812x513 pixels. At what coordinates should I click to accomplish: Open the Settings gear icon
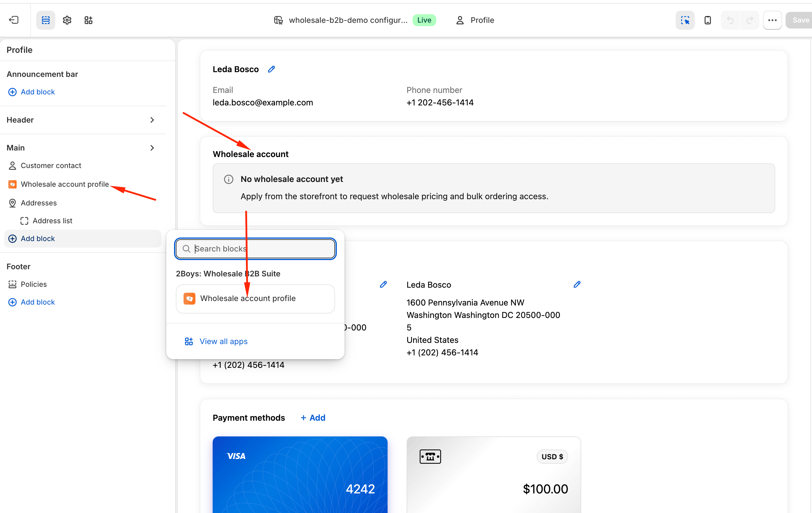[67, 20]
